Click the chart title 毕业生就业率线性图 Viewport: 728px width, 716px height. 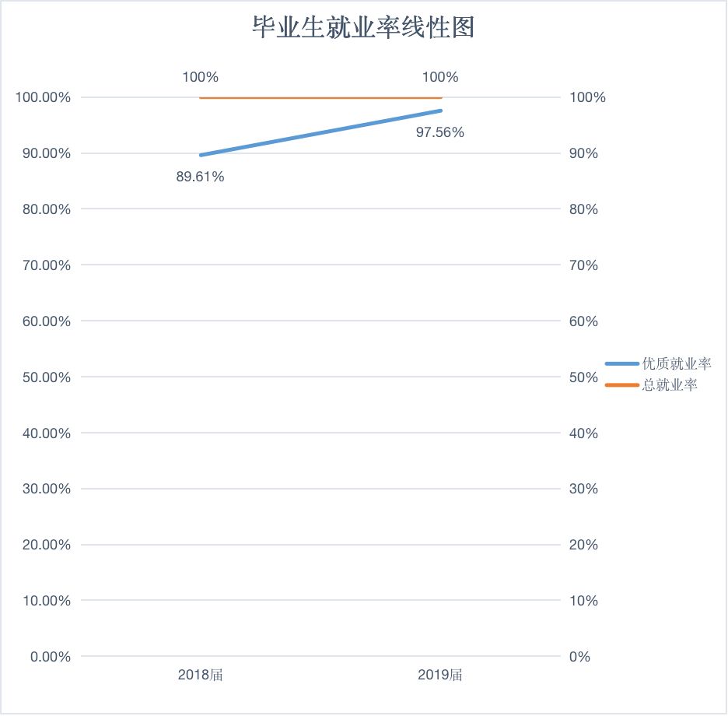pos(363,29)
